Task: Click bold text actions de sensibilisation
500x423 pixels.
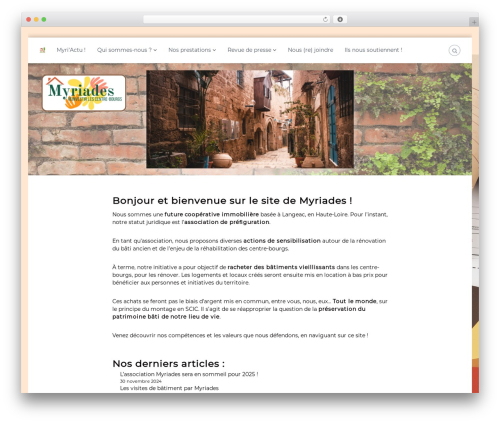Action: pos(282,241)
